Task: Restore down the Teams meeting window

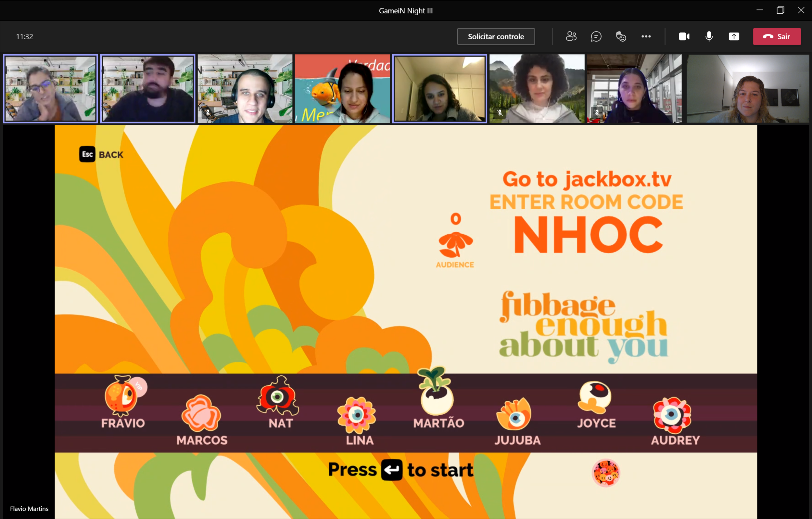Action: coord(780,10)
